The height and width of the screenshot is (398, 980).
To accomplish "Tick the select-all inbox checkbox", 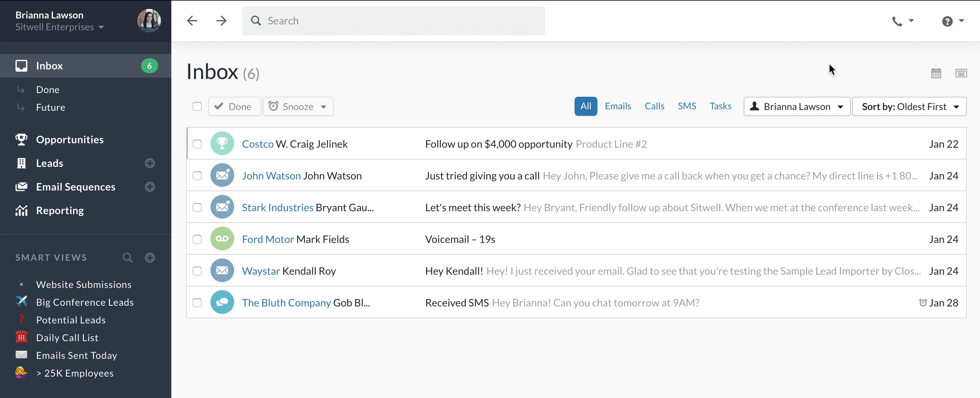I will pos(197,107).
